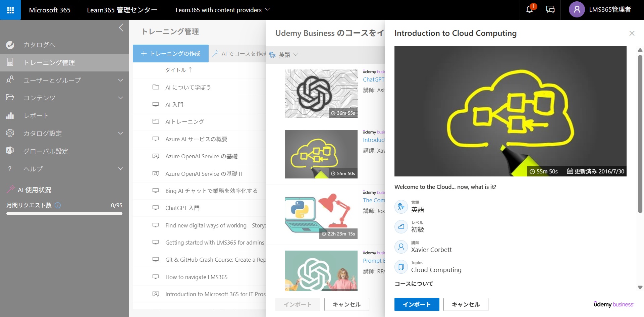Click the monitor icon beside AI 入門

pyautogui.click(x=156, y=104)
